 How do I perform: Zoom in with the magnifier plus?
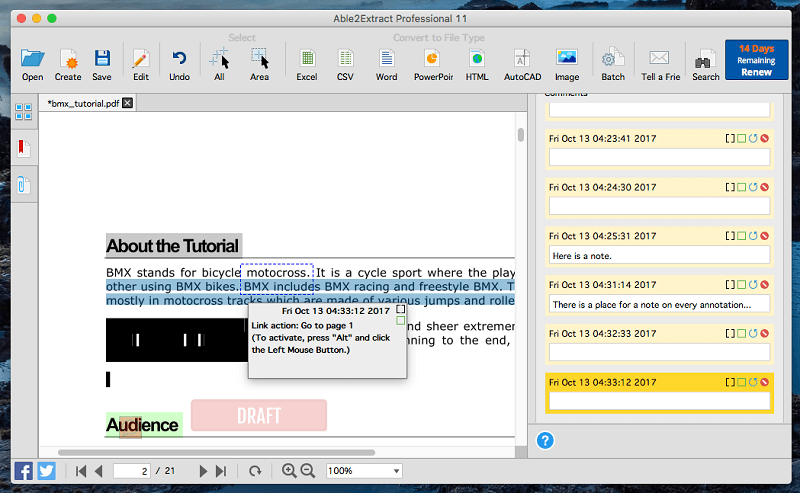click(x=289, y=471)
